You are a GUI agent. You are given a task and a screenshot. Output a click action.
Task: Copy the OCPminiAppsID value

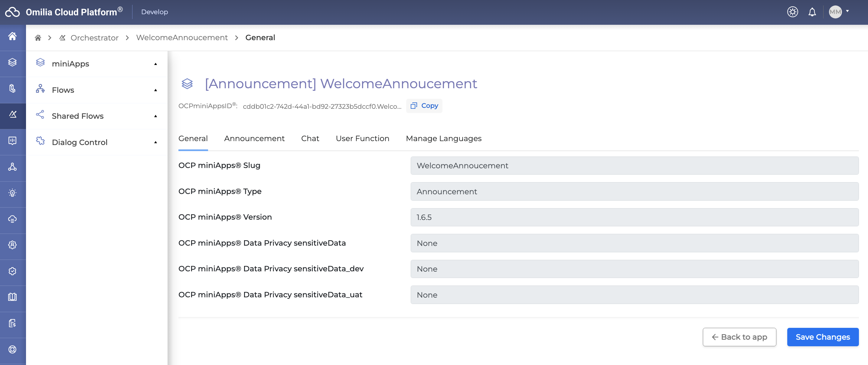(424, 106)
